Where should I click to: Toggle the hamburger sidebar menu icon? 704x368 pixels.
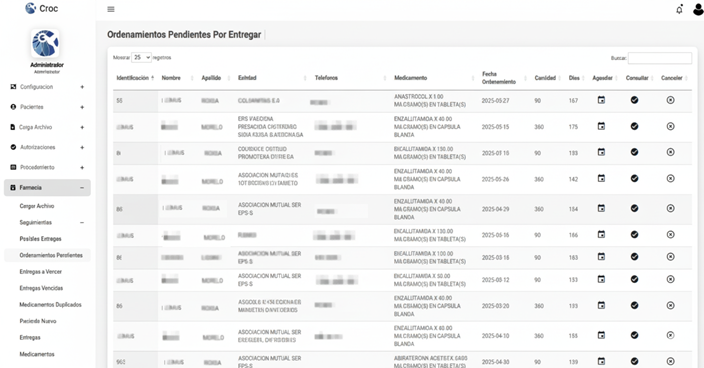111,9
